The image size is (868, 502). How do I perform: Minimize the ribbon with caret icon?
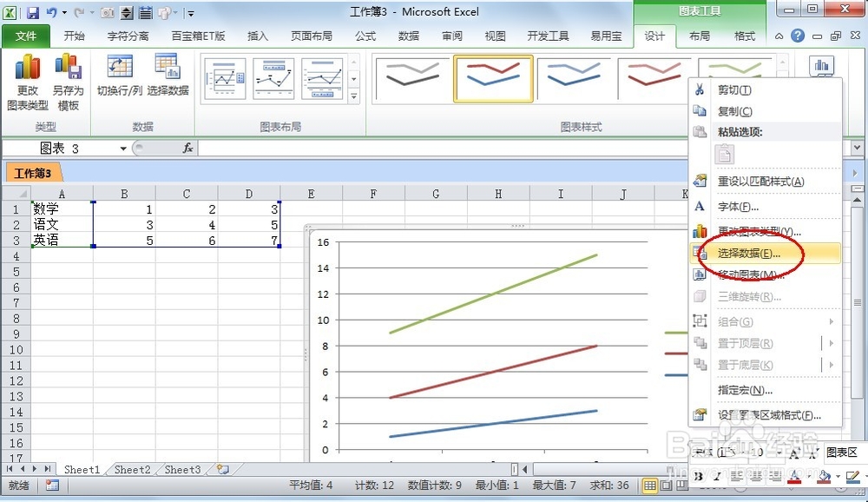779,36
